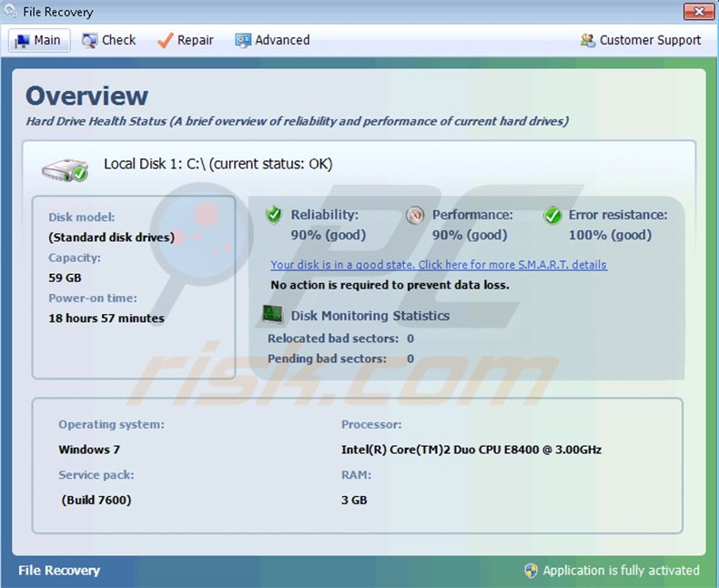The width and height of the screenshot is (719, 588).
Task: Click the 'Relocated bad sectors:' row
Action: point(340,339)
